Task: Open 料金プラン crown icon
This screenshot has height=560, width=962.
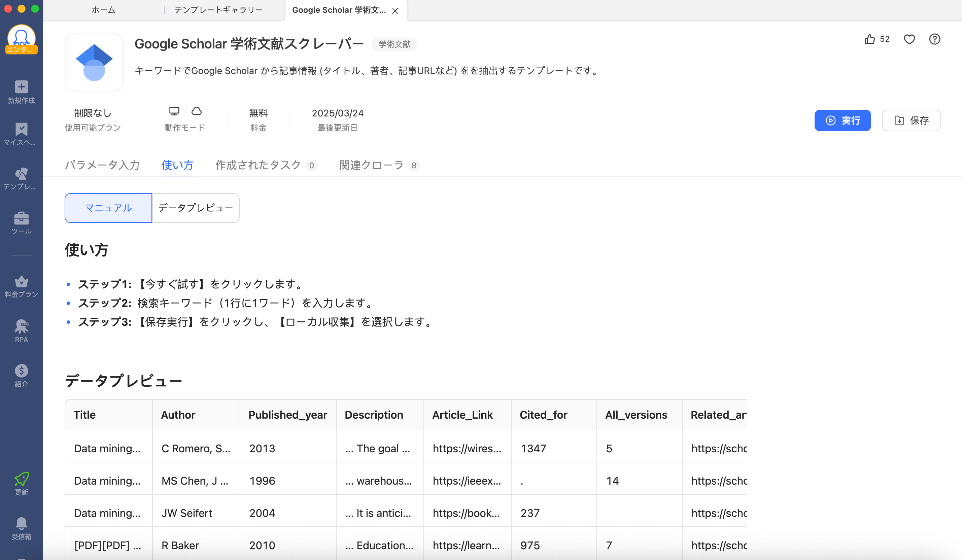Action: pos(22,282)
